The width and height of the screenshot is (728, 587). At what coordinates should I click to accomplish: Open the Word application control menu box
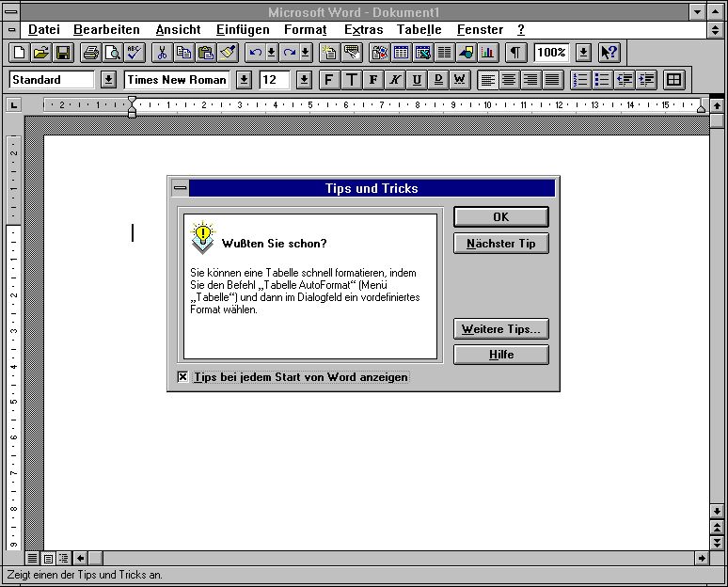coord(11,11)
